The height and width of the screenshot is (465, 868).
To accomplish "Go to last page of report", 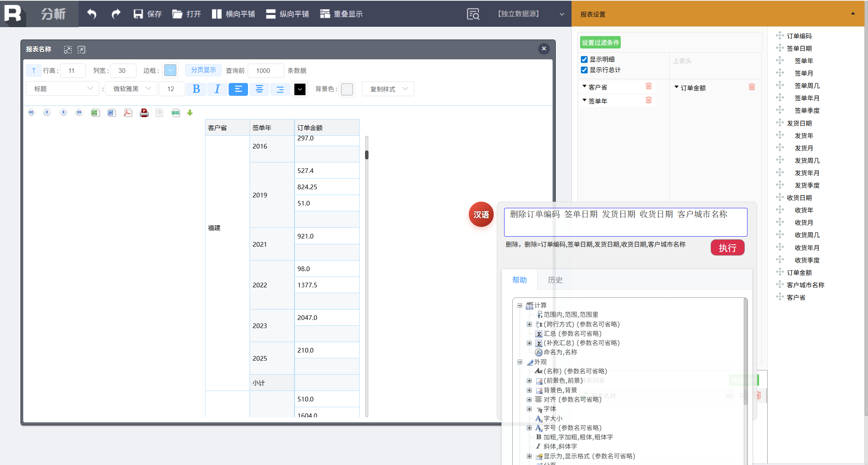I will pos(79,112).
